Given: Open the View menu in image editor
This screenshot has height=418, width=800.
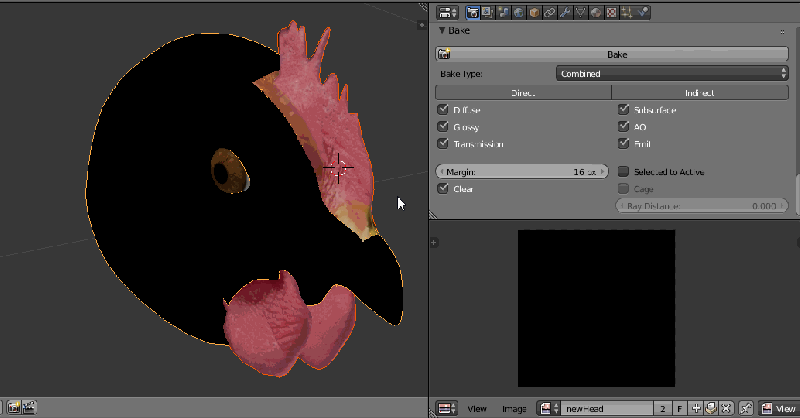Looking at the screenshot, I should point(477,409).
